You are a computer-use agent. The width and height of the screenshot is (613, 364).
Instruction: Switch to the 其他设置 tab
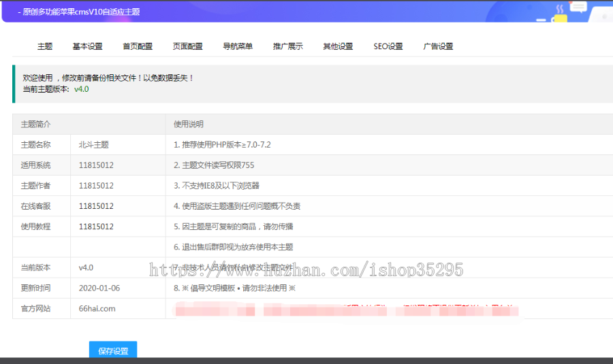point(338,46)
